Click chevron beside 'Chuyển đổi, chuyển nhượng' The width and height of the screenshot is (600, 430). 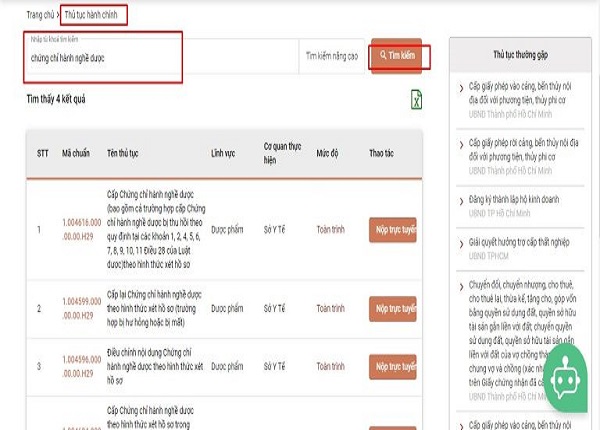click(461, 287)
